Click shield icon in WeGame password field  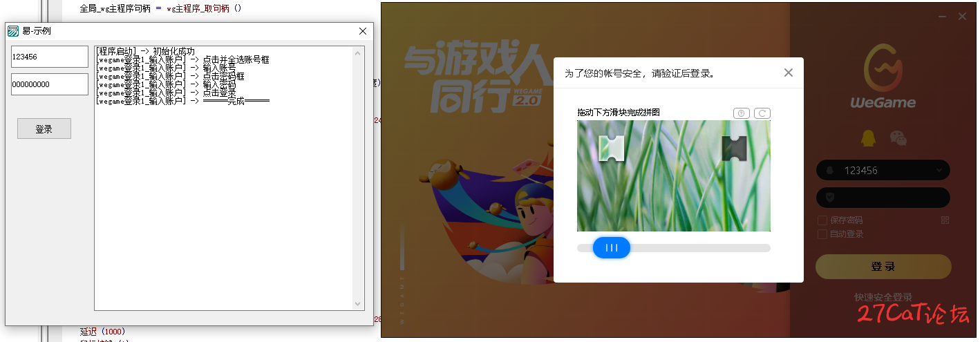coord(830,198)
